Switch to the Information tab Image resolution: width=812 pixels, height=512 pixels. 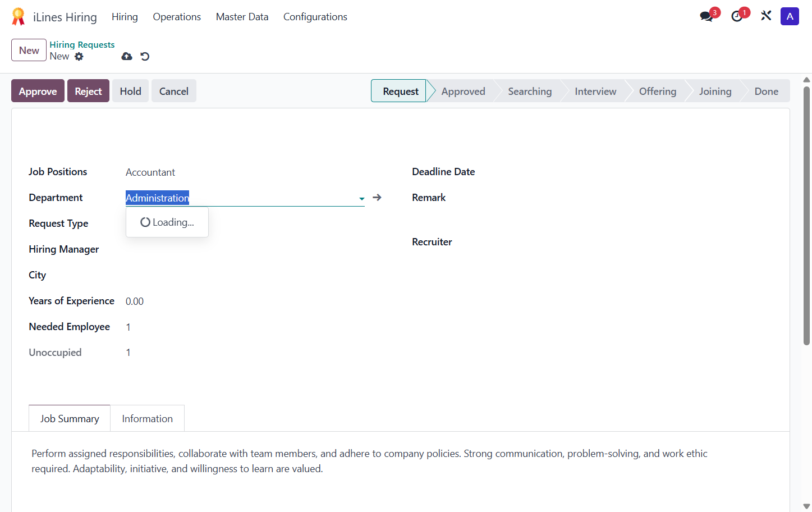pyautogui.click(x=147, y=418)
